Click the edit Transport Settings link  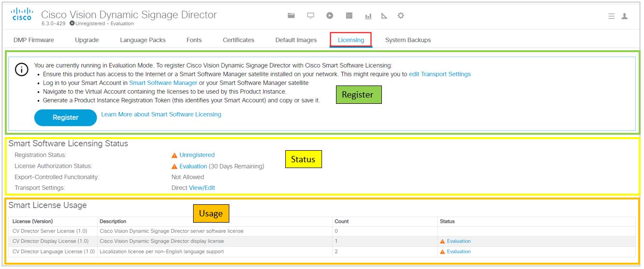click(x=440, y=74)
